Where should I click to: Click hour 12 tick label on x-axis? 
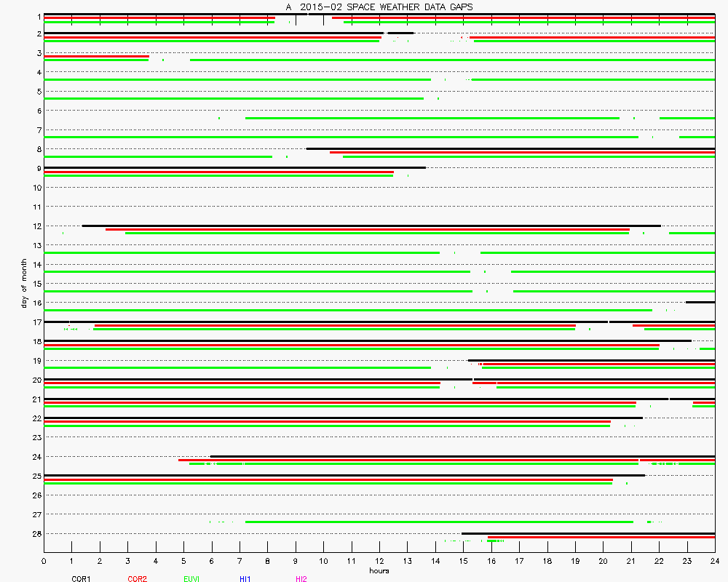(x=379, y=561)
